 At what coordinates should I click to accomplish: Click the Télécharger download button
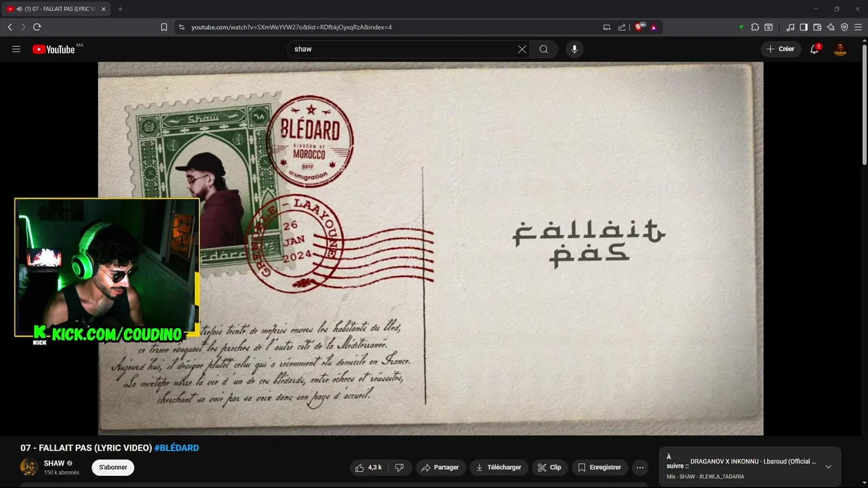click(x=498, y=468)
